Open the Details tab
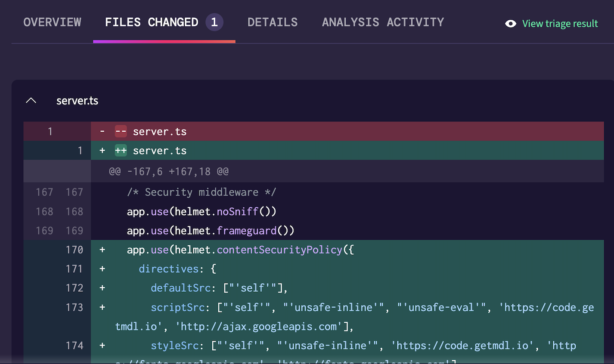The height and width of the screenshot is (364, 614). click(273, 22)
